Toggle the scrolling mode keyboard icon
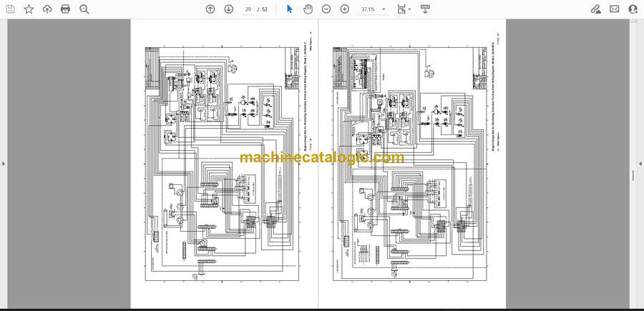The image size is (644, 311). click(425, 9)
